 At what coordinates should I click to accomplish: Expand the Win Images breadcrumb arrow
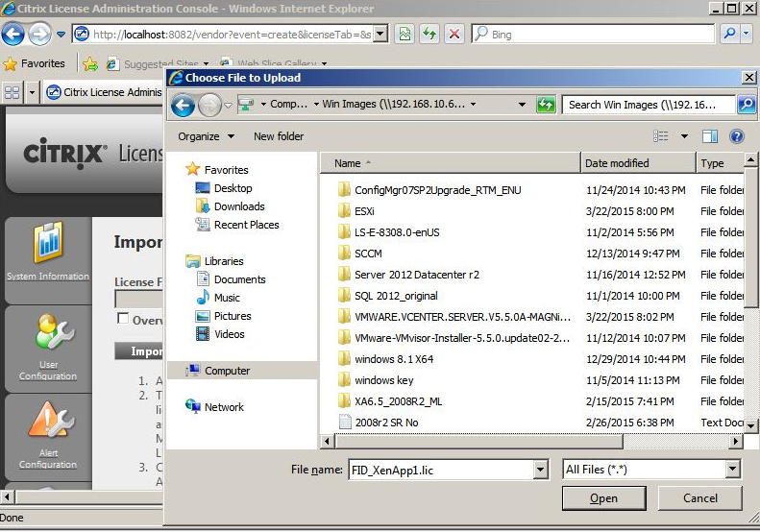473,104
